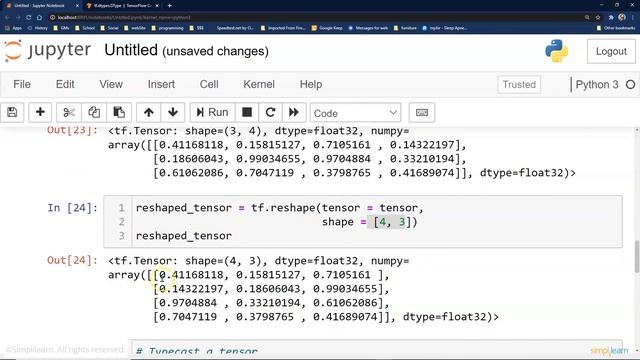640x360 pixels.
Task: Copy selected cells icon
Action: coord(94,112)
